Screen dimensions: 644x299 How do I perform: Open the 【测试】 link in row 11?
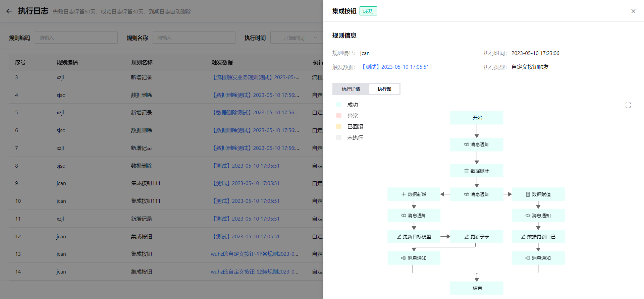245,219
